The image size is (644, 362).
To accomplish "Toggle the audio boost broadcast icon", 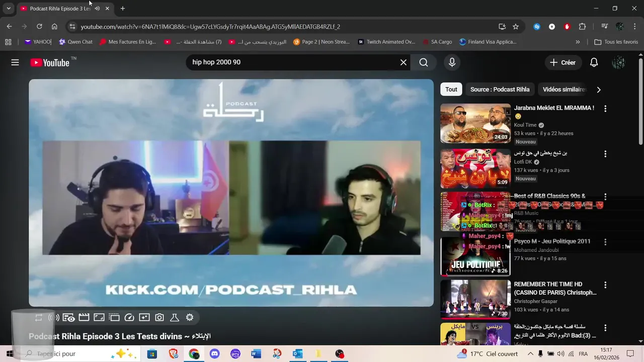I will pos(54,317).
